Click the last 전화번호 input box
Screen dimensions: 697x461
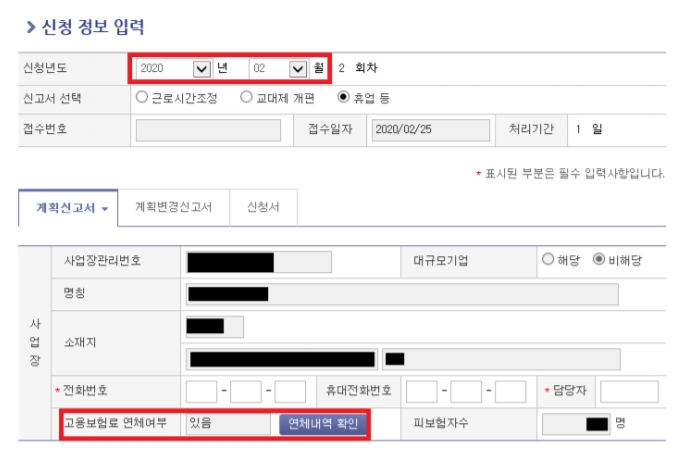290,391
